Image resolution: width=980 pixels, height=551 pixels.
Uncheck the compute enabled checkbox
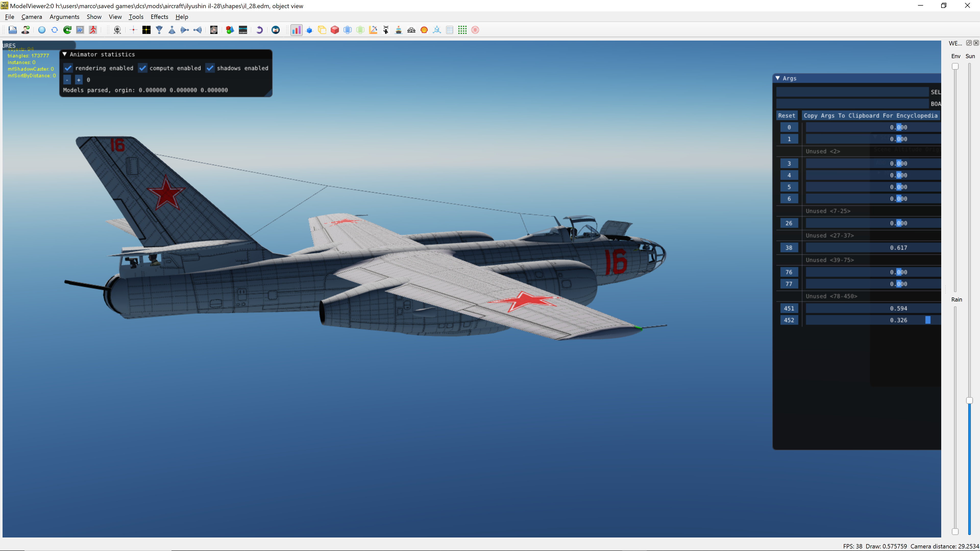(x=143, y=68)
